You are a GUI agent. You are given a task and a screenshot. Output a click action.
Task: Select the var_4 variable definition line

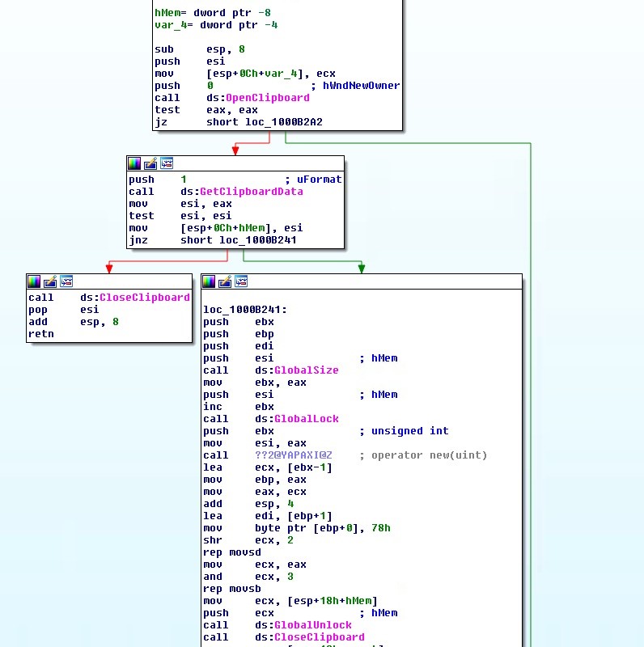point(216,25)
